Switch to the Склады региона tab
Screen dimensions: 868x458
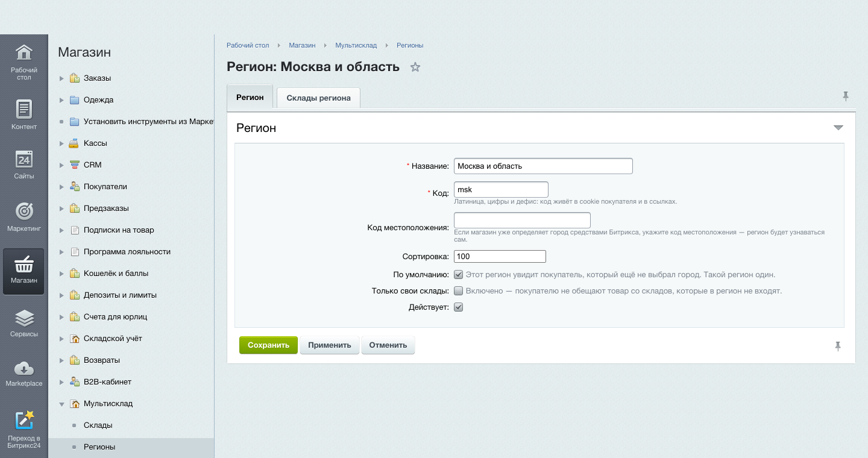[x=318, y=98]
